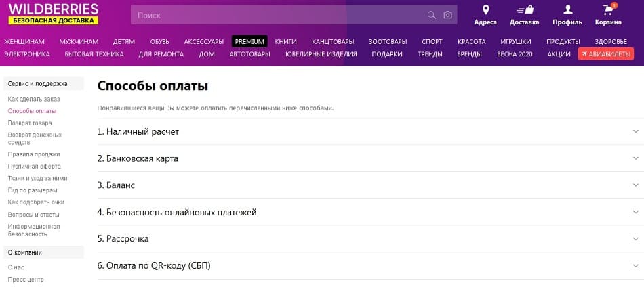Viewport: 644px width, 287px height.
Task: Open the Доставка delivery icon
Action: [x=524, y=10]
